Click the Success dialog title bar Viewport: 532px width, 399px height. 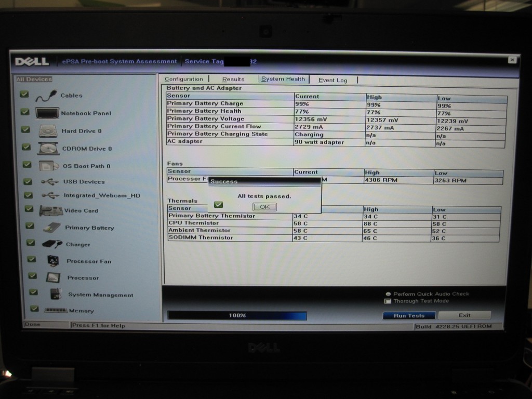[264, 181]
